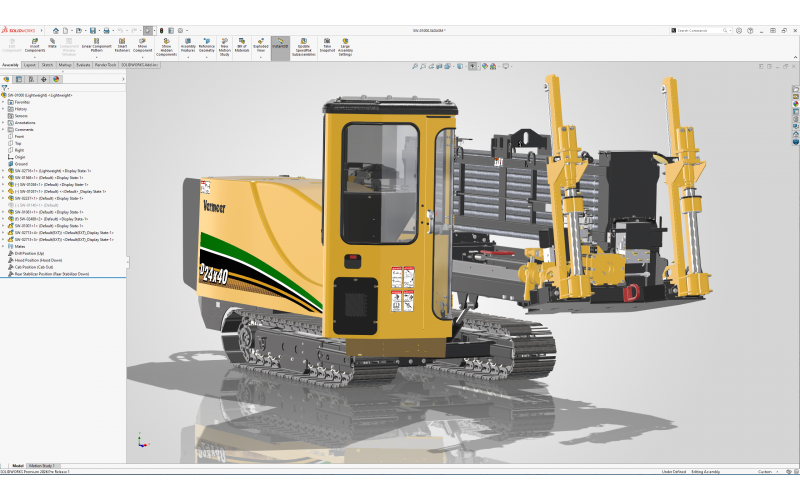Click Insert Components in the ribbon
The width and height of the screenshot is (800, 500).
point(35,45)
